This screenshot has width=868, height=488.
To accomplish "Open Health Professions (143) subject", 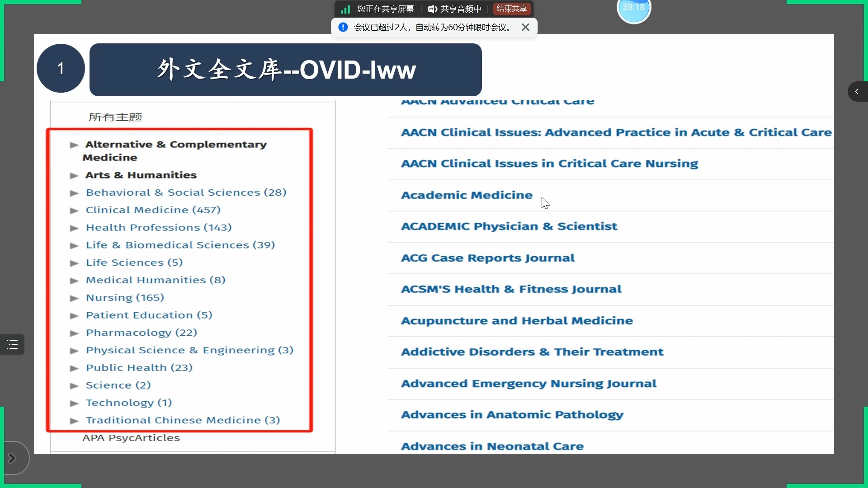I will 159,228.
